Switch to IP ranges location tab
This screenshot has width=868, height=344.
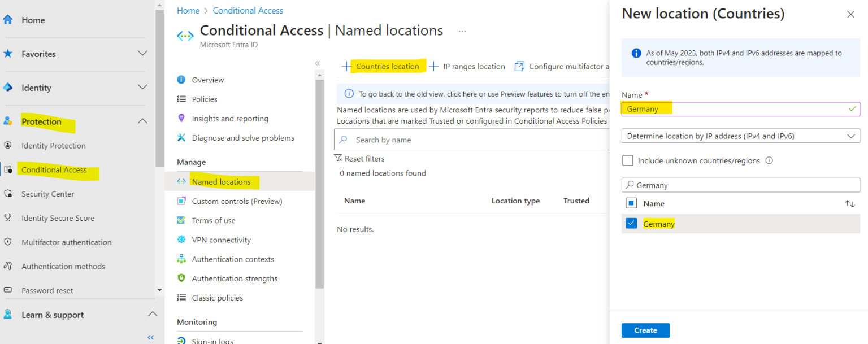tap(473, 66)
